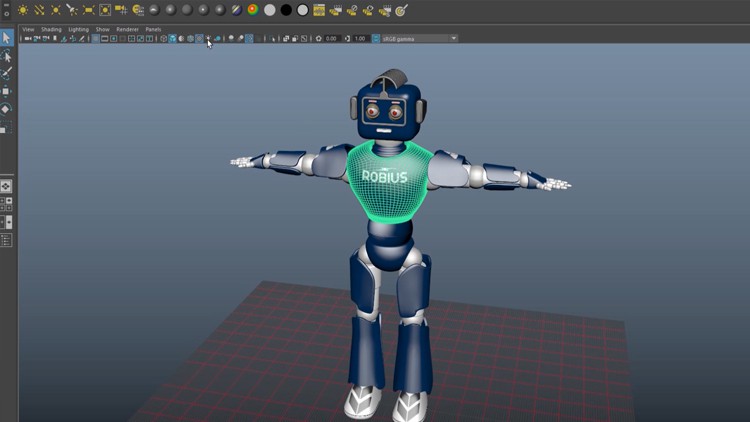Assign the Phong material sphere
The height and width of the screenshot is (422, 750).
[203, 10]
